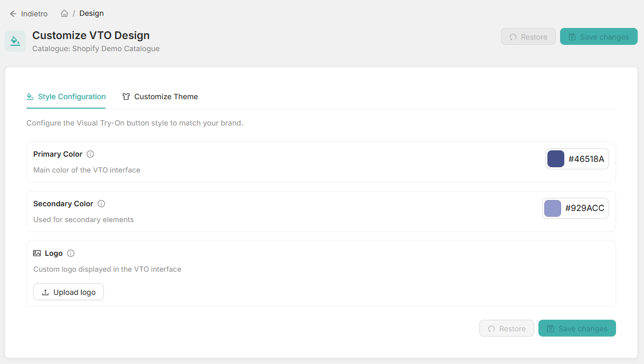The image size is (644, 364).
Task: Click Save changes at the top right
Action: coord(599,36)
